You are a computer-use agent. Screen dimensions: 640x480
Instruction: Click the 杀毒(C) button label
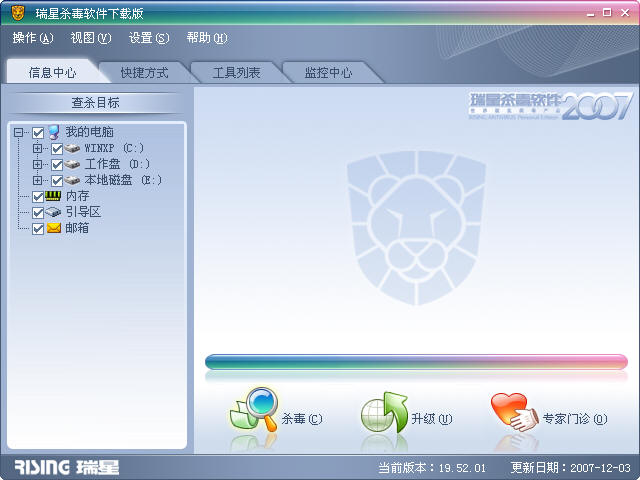coord(301,419)
